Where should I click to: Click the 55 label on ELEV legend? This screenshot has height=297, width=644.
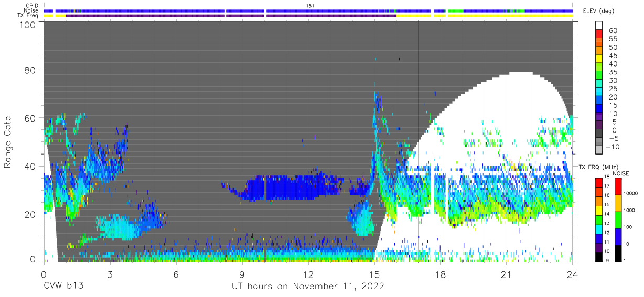613,39
